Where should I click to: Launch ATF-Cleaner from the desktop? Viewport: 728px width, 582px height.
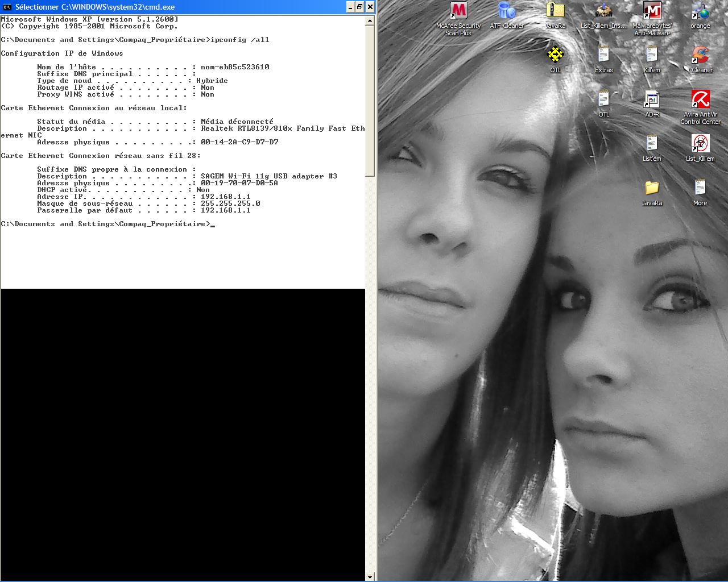point(507,11)
